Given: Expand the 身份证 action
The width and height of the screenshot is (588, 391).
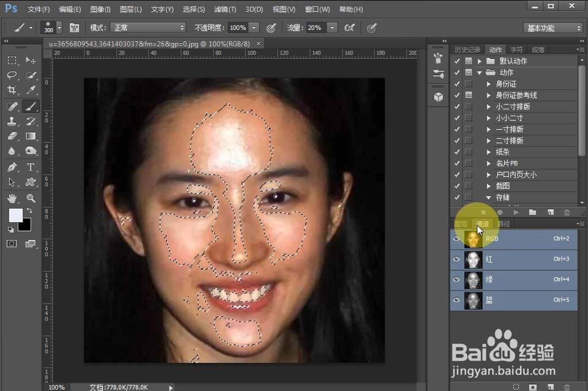Looking at the screenshot, I should click(489, 84).
